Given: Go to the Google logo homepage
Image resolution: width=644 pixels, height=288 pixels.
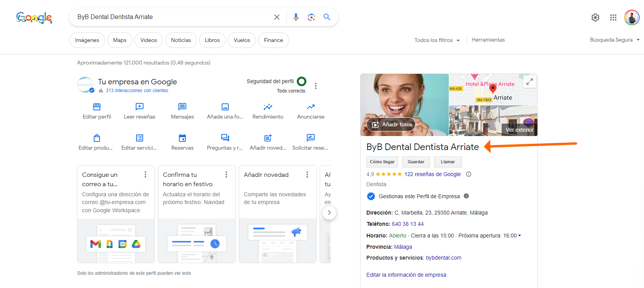Looking at the screenshot, I should pyautogui.click(x=34, y=17).
